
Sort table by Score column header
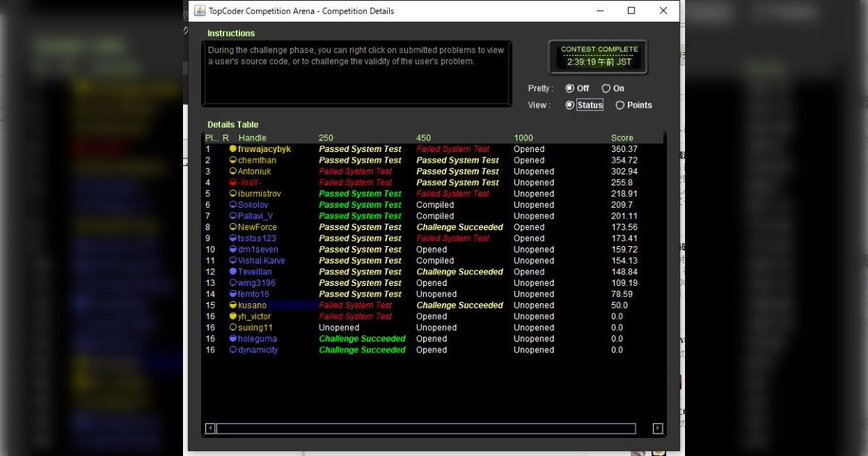pos(621,138)
